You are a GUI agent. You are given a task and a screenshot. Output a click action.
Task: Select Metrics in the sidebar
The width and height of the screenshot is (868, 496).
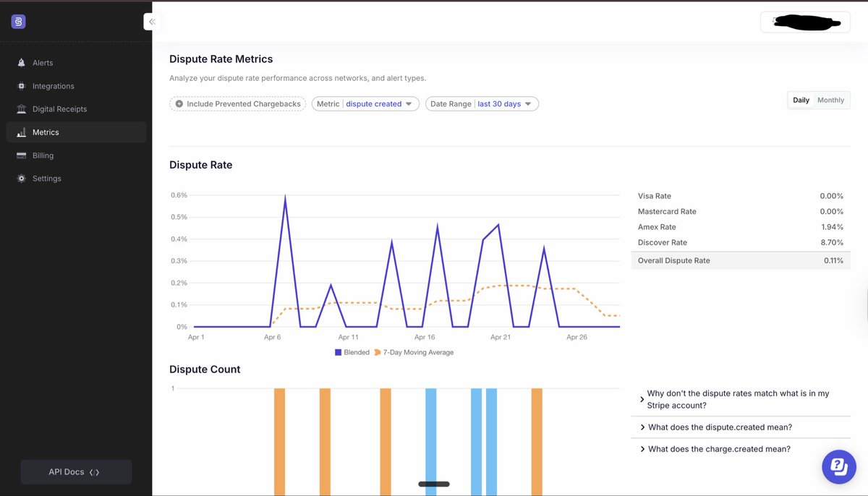pos(76,132)
